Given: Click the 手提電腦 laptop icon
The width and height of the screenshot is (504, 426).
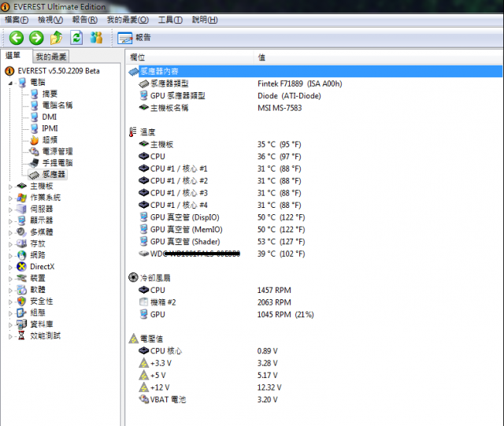Looking at the screenshot, I should click(34, 163).
